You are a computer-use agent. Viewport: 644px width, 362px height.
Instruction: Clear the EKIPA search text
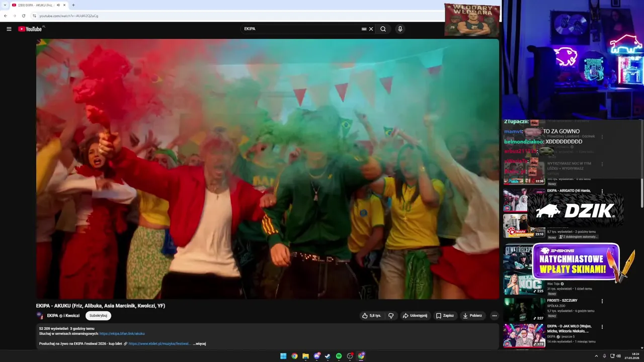371,29
